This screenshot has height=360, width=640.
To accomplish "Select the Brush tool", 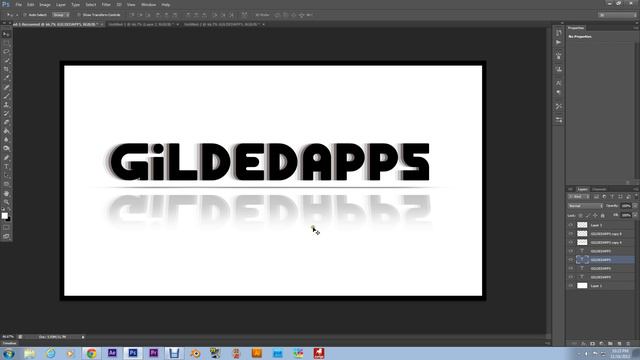I will pyautogui.click(x=6, y=96).
